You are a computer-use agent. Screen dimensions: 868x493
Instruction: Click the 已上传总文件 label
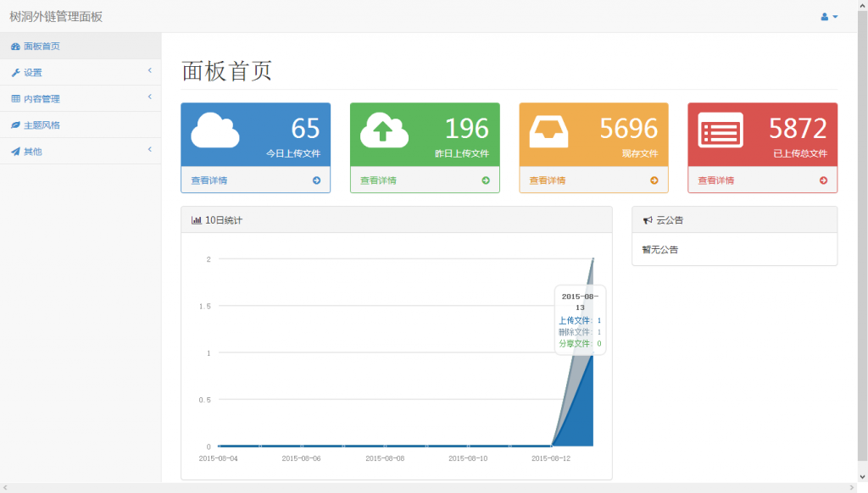[800, 154]
